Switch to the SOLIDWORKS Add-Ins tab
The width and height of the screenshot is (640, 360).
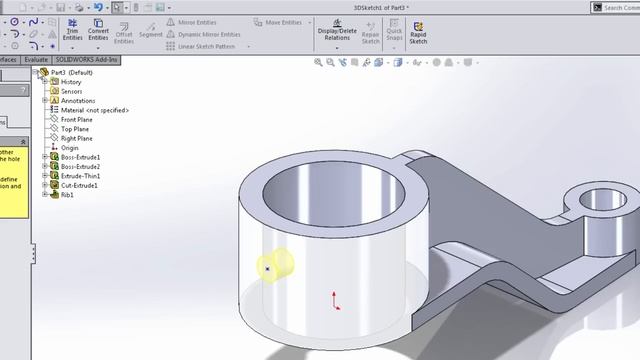point(86,60)
